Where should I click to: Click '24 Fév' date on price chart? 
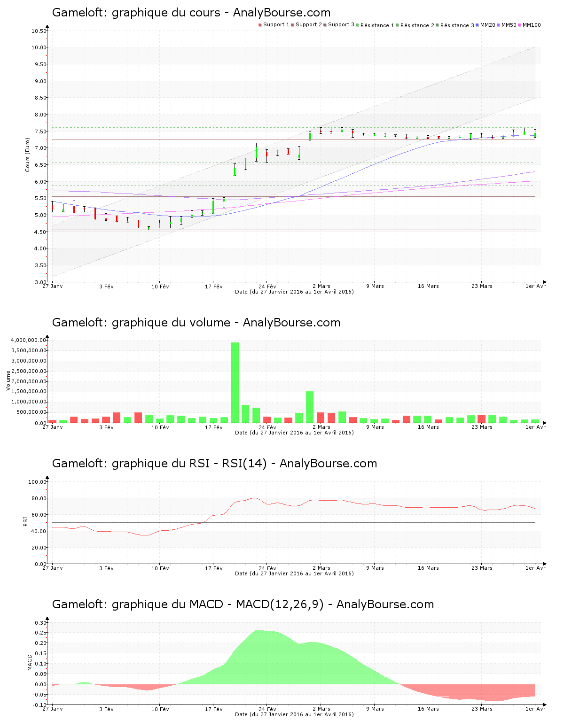point(267,286)
